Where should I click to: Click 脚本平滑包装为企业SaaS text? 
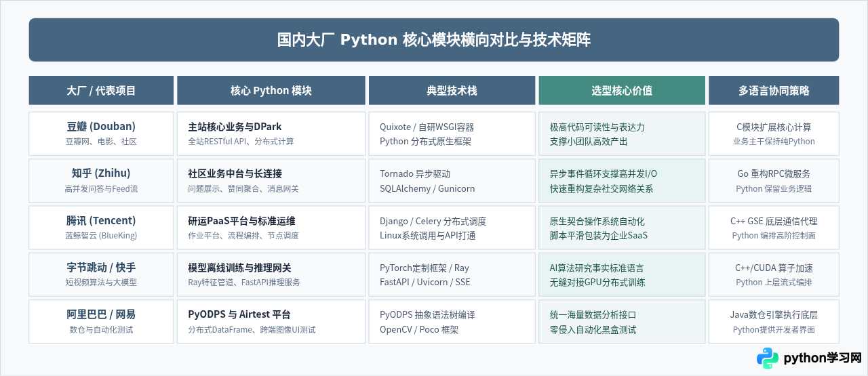click(599, 236)
